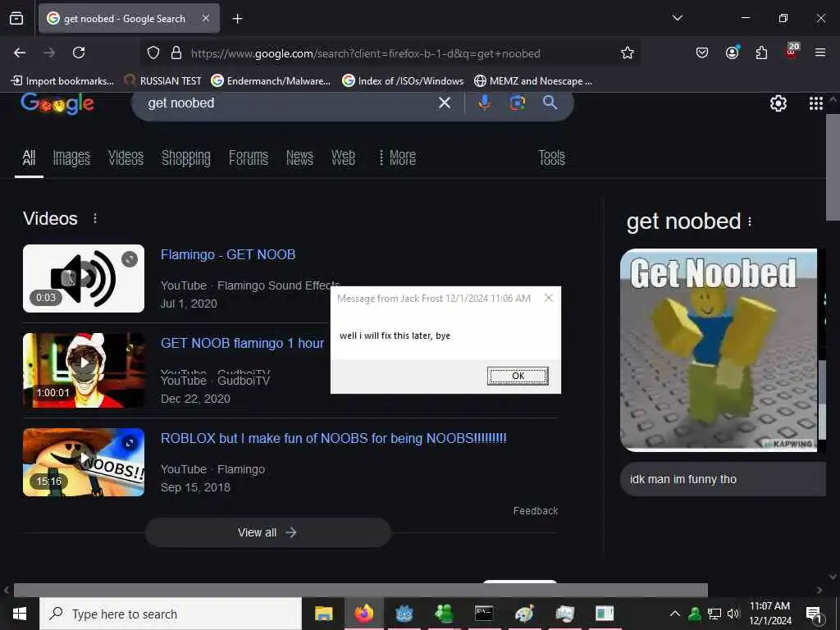Click the horizontal page scrollbar
840x630 pixels.
pyautogui.click(x=361, y=590)
